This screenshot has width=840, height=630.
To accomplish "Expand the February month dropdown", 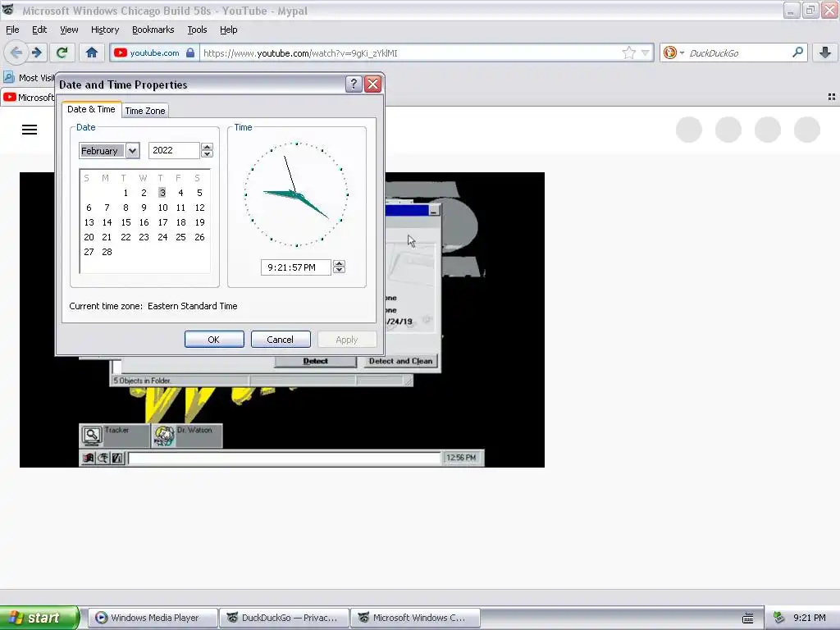I will (132, 151).
